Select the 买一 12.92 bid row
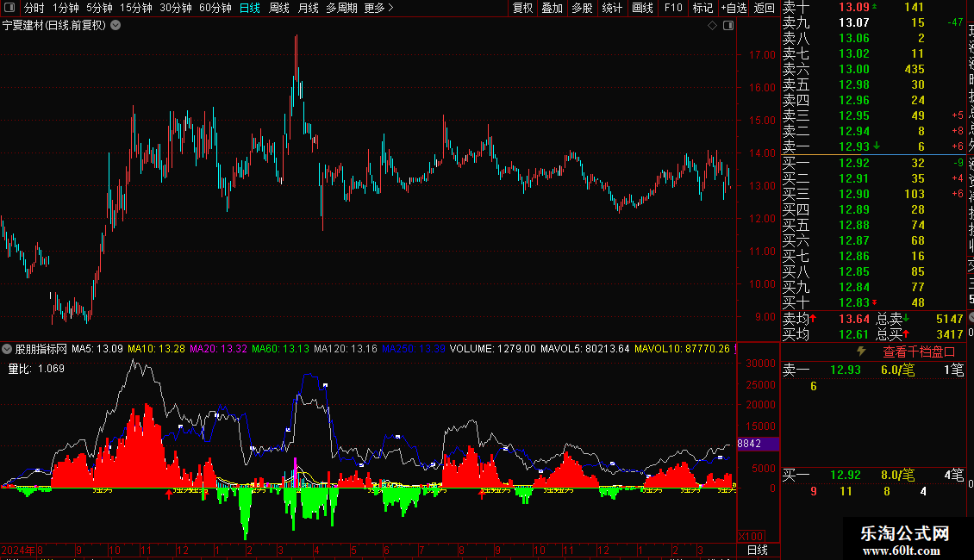The image size is (974, 560). (873, 163)
